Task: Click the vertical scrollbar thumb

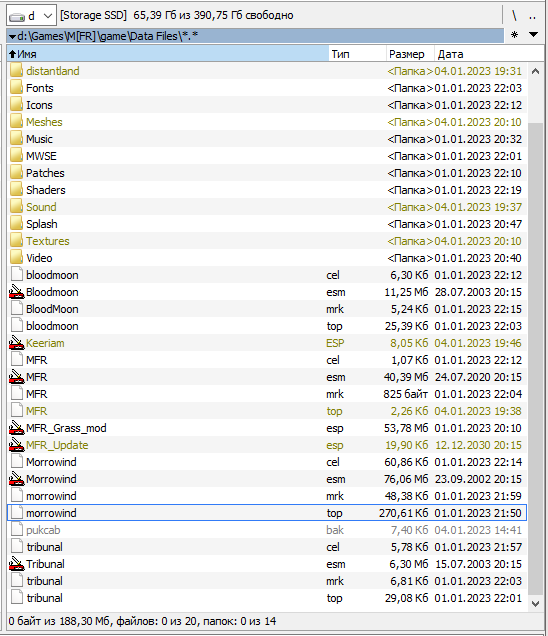Action: [x=535, y=359]
